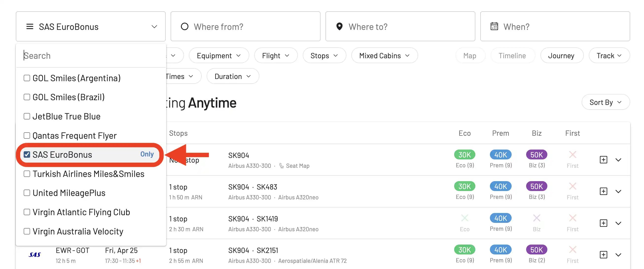Select 50K Biz fare on SK904 · SK2151

click(537, 250)
